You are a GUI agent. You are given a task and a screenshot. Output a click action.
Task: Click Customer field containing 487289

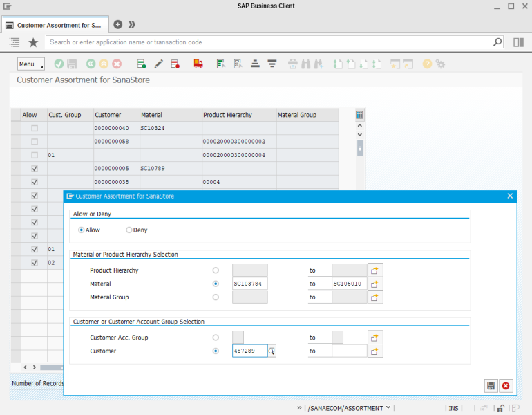(x=249, y=351)
